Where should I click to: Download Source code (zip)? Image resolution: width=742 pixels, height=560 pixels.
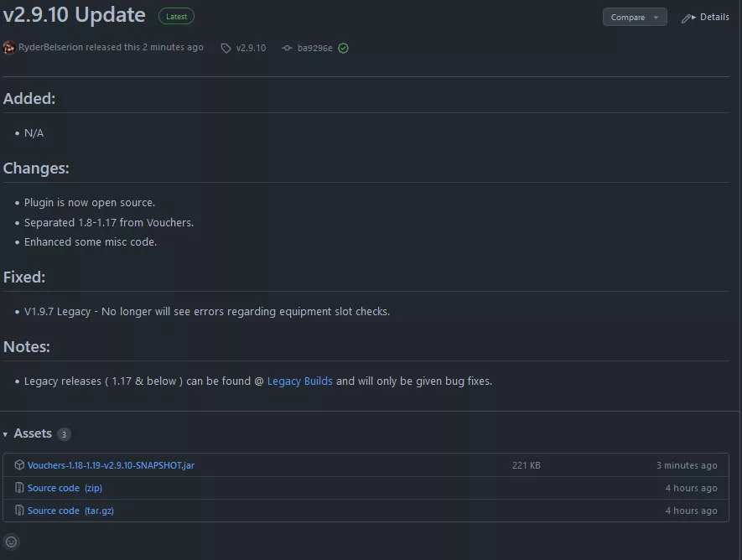[x=65, y=488]
